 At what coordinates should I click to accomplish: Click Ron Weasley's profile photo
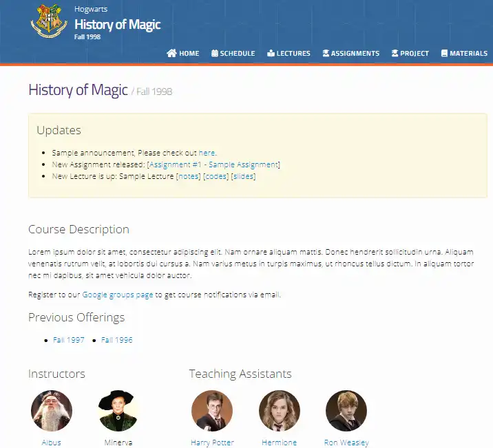click(346, 411)
